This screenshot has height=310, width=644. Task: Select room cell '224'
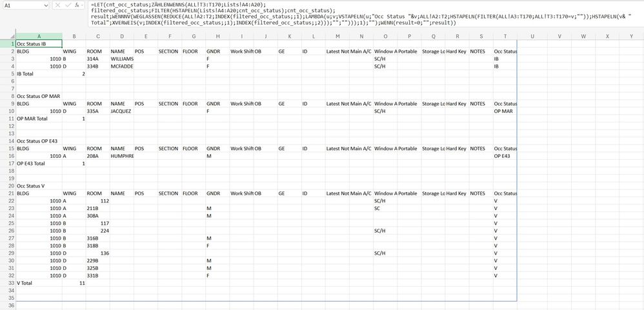[x=97, y=231]
